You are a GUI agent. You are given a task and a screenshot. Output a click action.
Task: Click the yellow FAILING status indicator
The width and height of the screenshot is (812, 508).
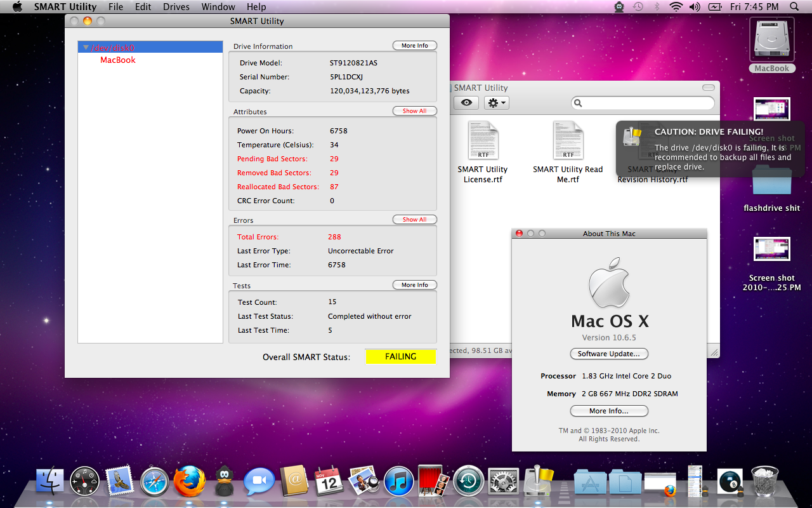[401, 357]
